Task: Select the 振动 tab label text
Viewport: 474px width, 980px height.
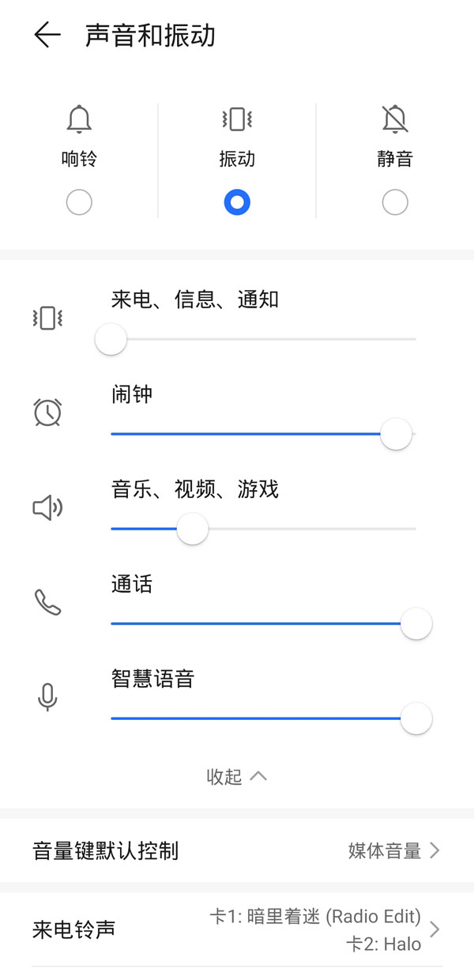Action: (237, 156)
